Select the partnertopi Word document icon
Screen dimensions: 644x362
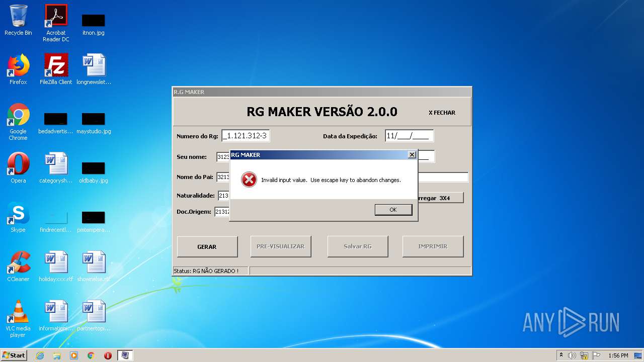94,316
